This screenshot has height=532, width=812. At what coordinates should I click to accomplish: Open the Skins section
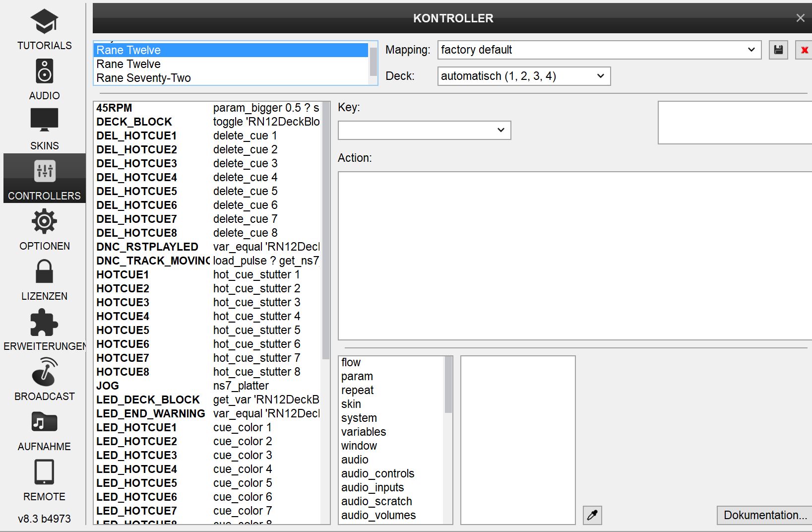pos(44,129)
